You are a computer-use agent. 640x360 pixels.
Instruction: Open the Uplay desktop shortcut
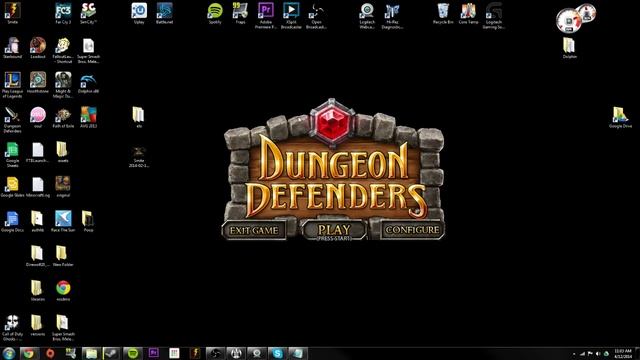tap(139, 13)
